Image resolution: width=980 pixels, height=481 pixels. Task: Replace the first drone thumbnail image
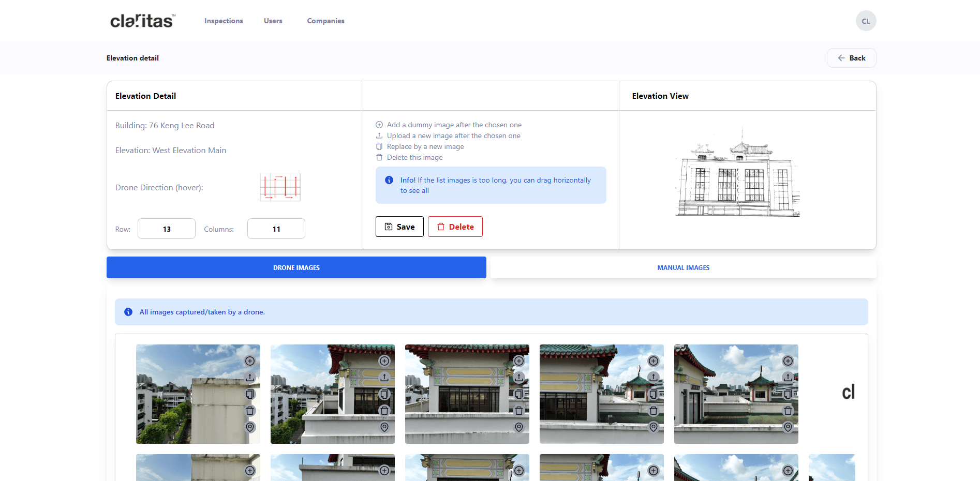[250, 394]
